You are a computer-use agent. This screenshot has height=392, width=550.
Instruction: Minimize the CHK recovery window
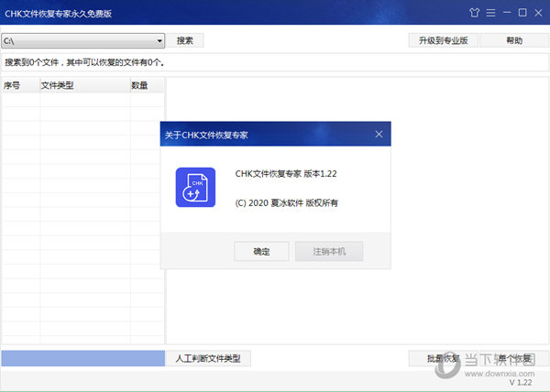pos(507,13)
